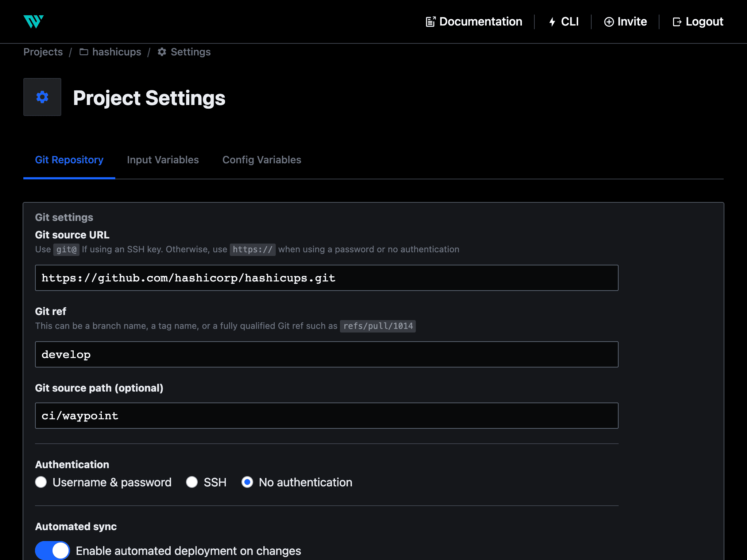Image resolution: width=747 pixels, height=560 pixels.
Task: Navigate to hashicups breadcrumb link
Action: click(x=116, y=52)
